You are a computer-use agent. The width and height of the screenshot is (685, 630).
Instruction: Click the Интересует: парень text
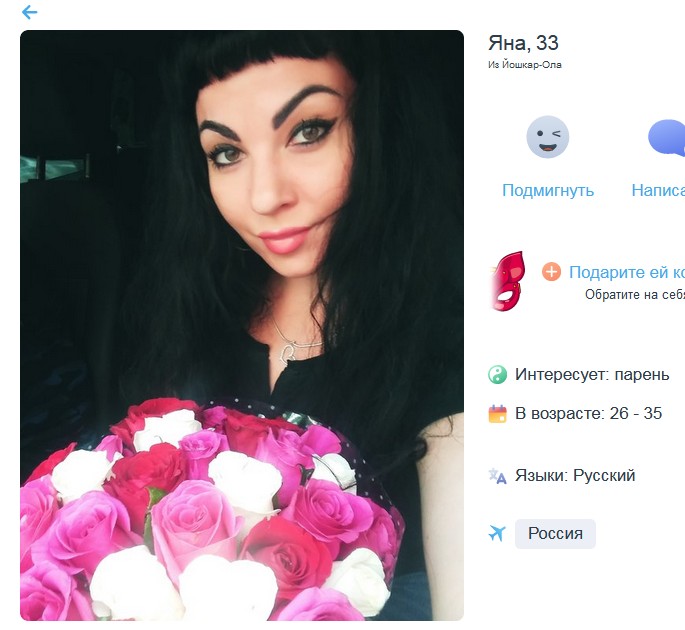coord(592,375)
